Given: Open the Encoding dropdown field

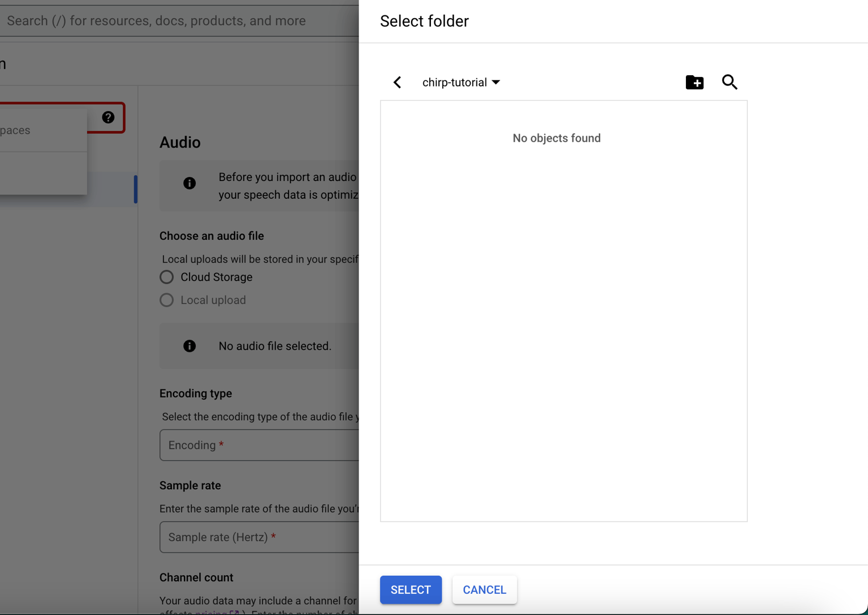Looking at the screenshot, I should coord(260,445).
